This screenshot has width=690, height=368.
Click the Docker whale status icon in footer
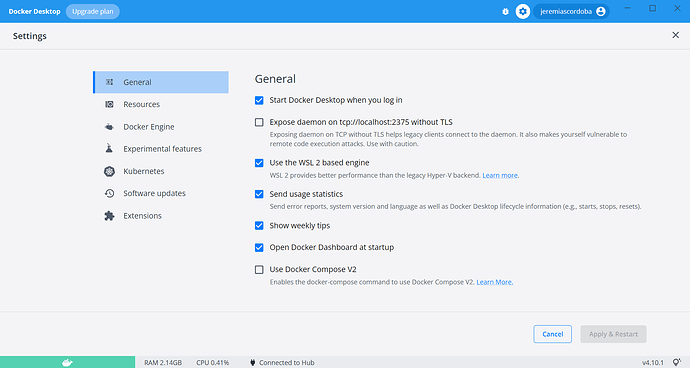pos(67,362)
